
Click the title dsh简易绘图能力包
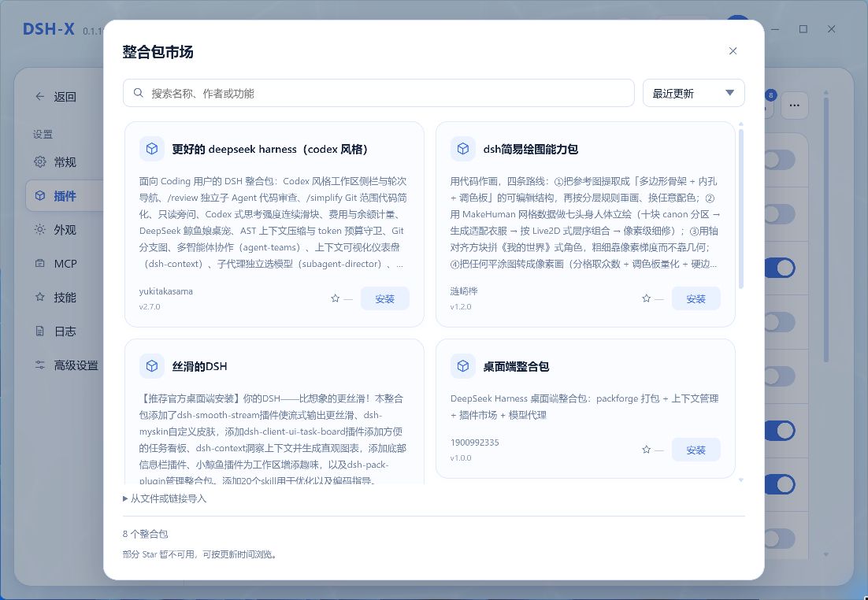coord(531,149)
